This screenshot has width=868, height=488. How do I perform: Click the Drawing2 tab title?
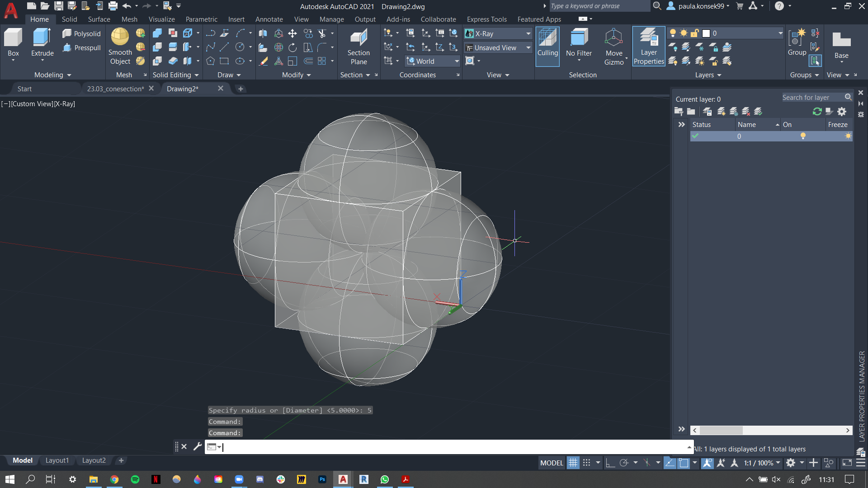(183, 88)
